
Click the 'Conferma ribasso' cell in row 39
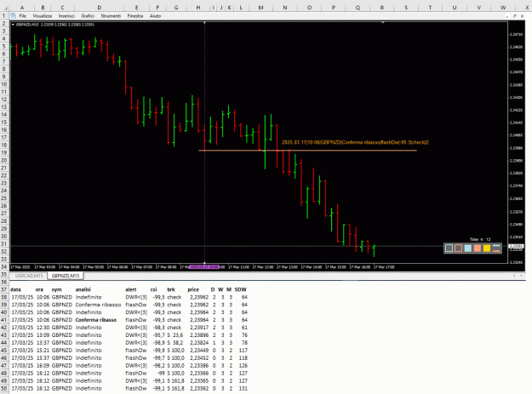click(98, 305)
